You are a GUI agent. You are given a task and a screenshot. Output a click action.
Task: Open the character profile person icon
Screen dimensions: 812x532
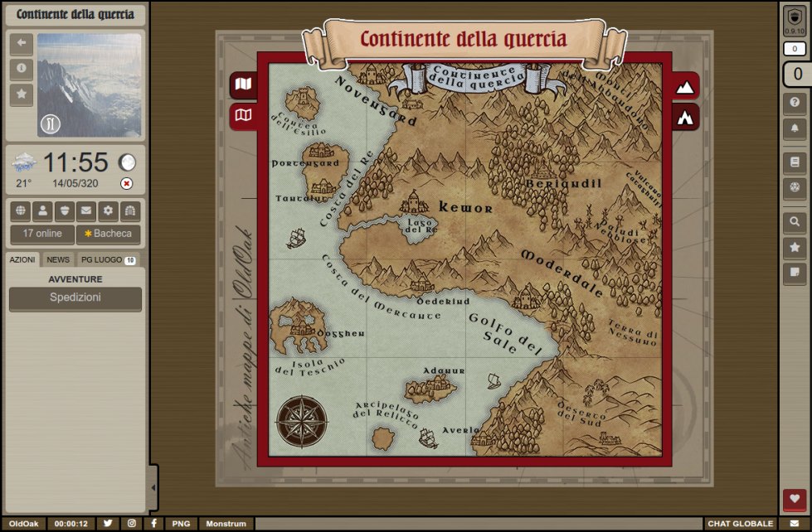(x=43, y=210)
